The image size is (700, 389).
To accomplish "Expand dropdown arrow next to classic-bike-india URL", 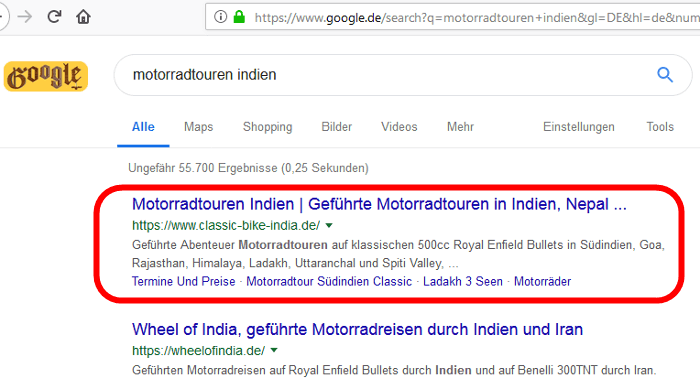I will click(x=329, y=226).
